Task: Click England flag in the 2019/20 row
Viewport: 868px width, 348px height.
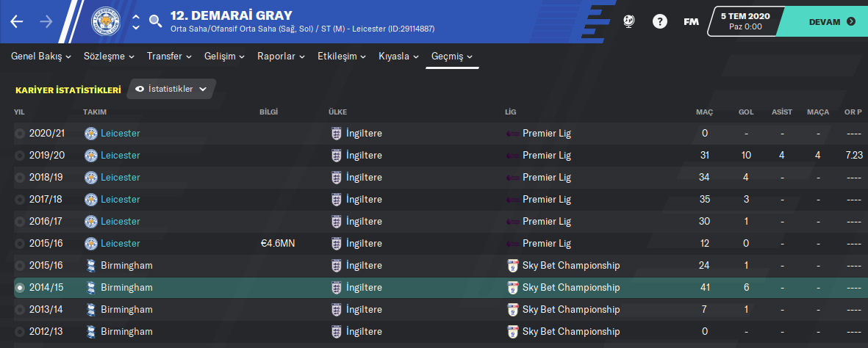Action: click(x=337, y=156)
